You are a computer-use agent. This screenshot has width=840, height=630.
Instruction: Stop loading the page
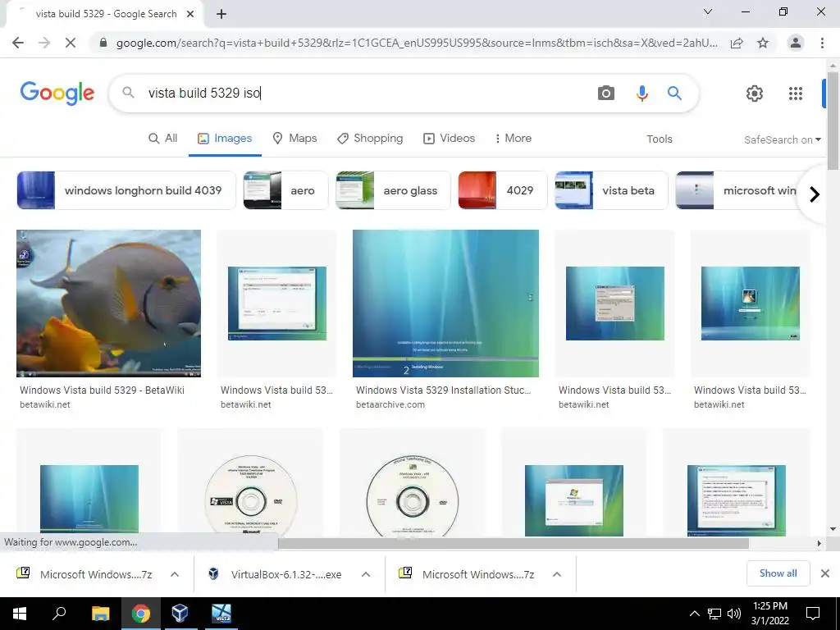click(x=71, y=43)
